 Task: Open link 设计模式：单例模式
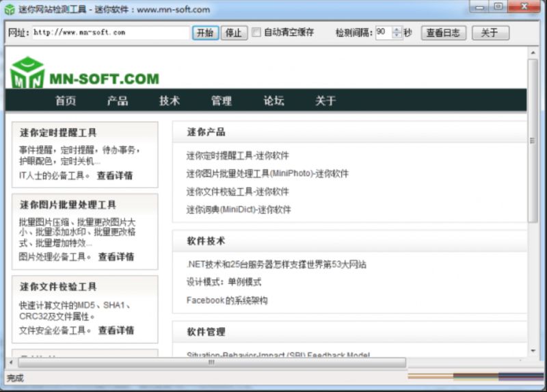click(224, 282)
